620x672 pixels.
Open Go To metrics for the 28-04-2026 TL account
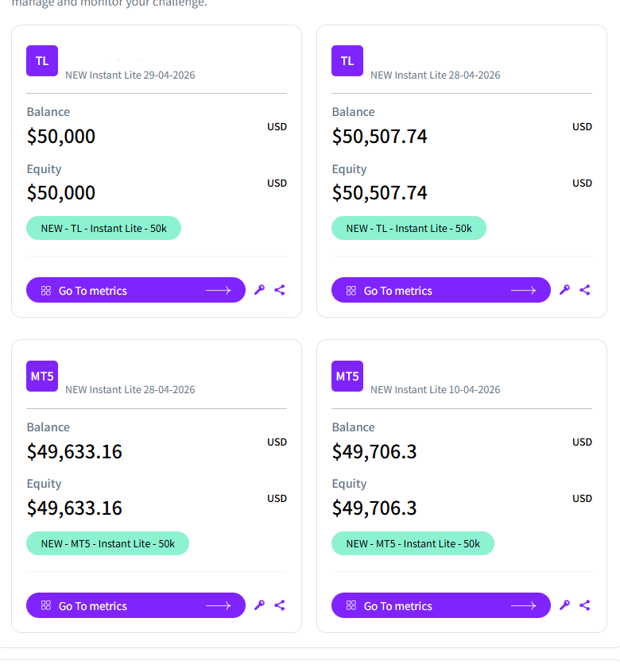[x=441, y=290]
